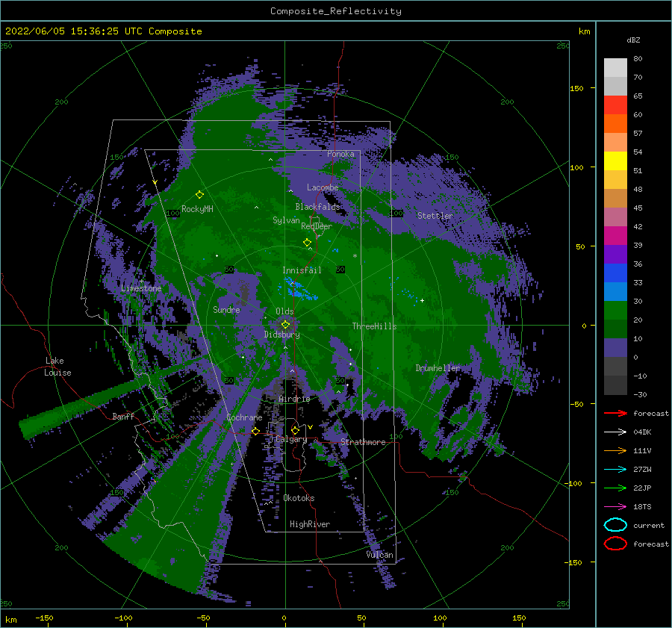
Task: Click the Sylvan label on map
Action: (286, 220)
